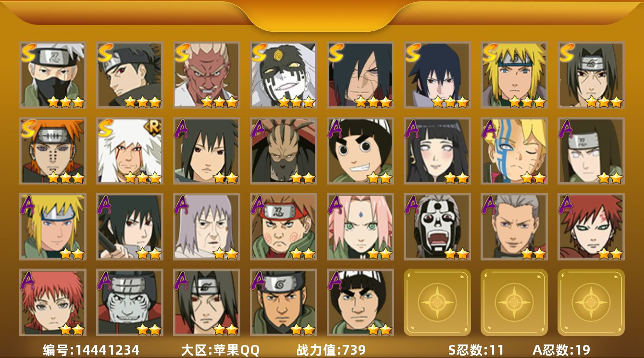Select the masked silver-haired S-rank ninja card
644x358 pixels.
pos(53,75)
